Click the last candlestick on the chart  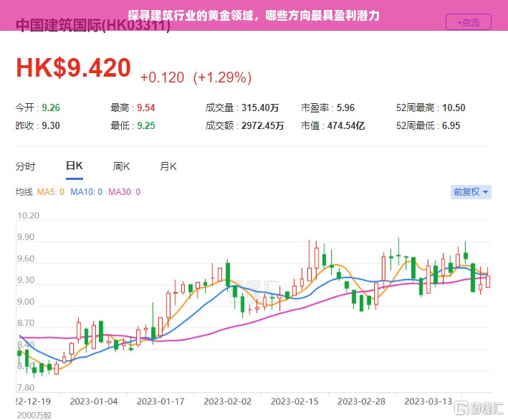click(x=488, y=281)
